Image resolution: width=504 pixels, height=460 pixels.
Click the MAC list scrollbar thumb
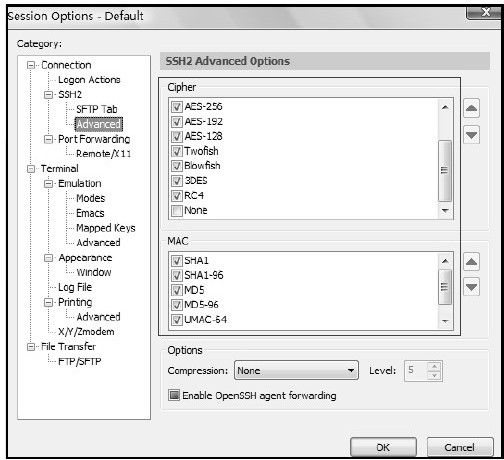[445, 287]
